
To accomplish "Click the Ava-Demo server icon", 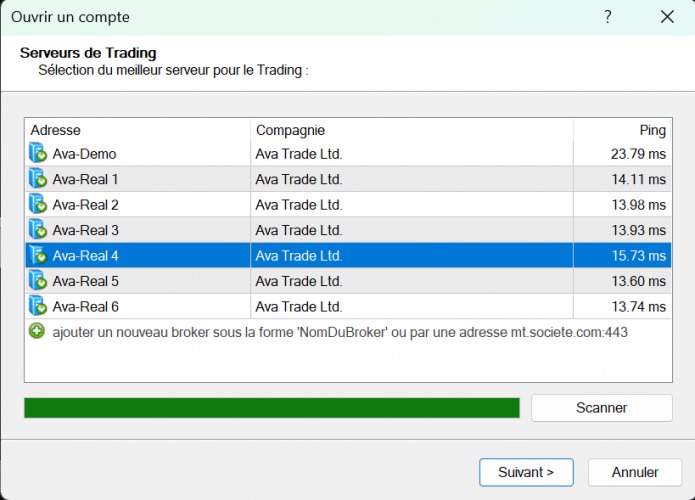I will point(38,154).
